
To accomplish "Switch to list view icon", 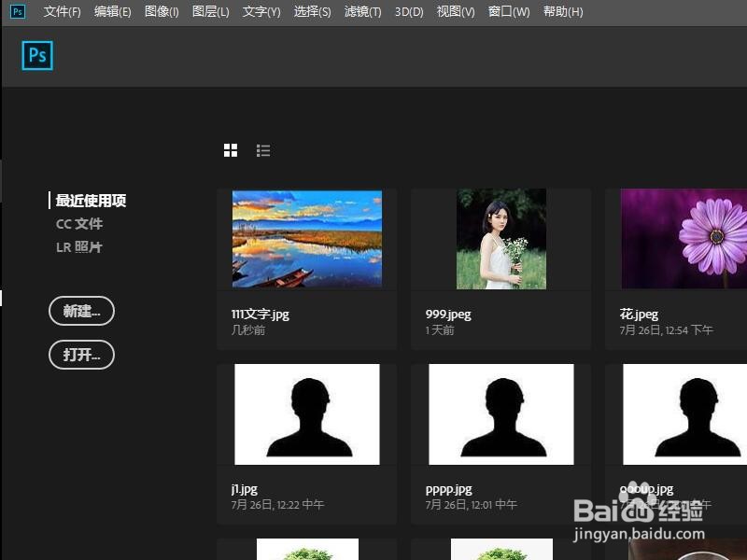I will [263, 150].
